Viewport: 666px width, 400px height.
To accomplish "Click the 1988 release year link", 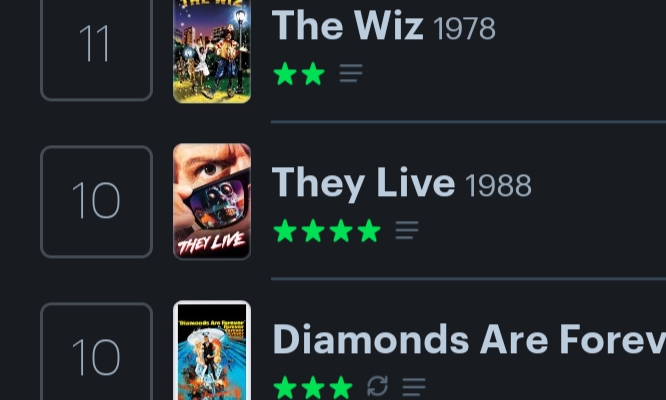I will [498, 185].
